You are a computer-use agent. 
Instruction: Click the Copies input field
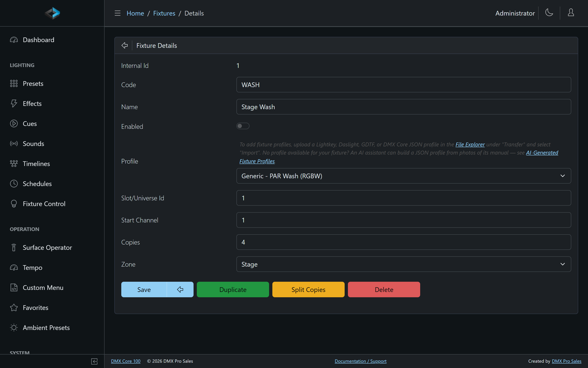(x=404, y=242)
